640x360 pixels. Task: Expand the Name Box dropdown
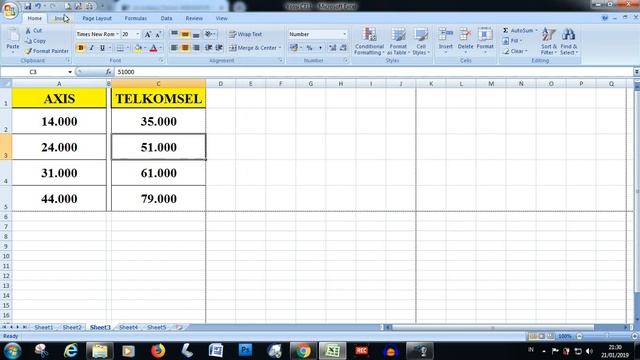pyautogui.click(x=70, y=72)
